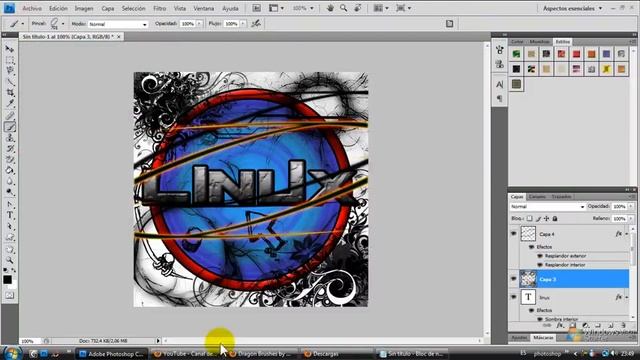Select the Brush tool in the toolbox
Viewport: 640px width, 360px height.
tap(9, 127)
